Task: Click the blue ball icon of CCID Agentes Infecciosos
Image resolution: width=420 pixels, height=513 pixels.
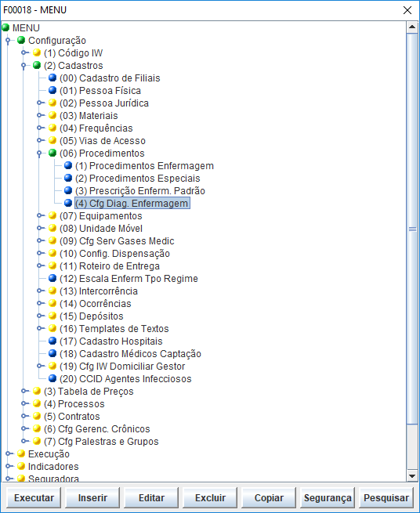Action: (52, 378)
